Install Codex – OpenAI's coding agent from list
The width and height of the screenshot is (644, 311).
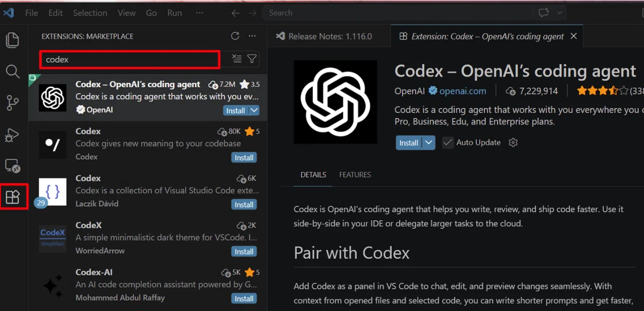click(236, 110)
